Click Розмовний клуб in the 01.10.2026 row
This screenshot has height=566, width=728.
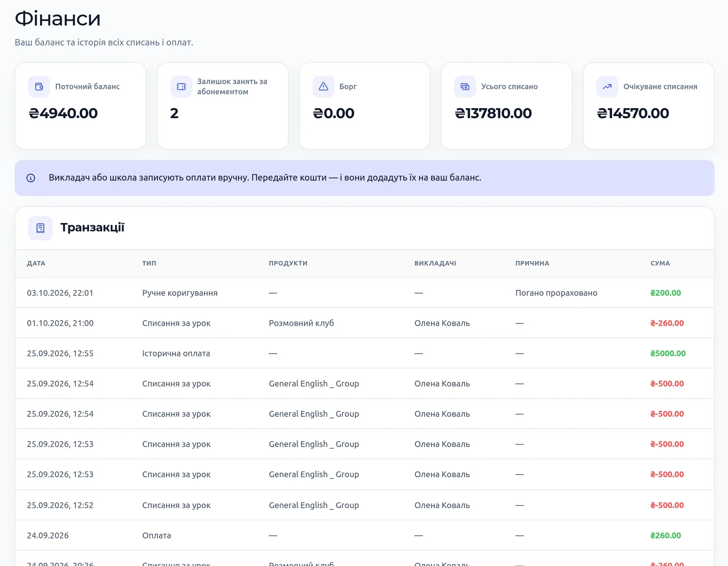(x=301, y=323)
